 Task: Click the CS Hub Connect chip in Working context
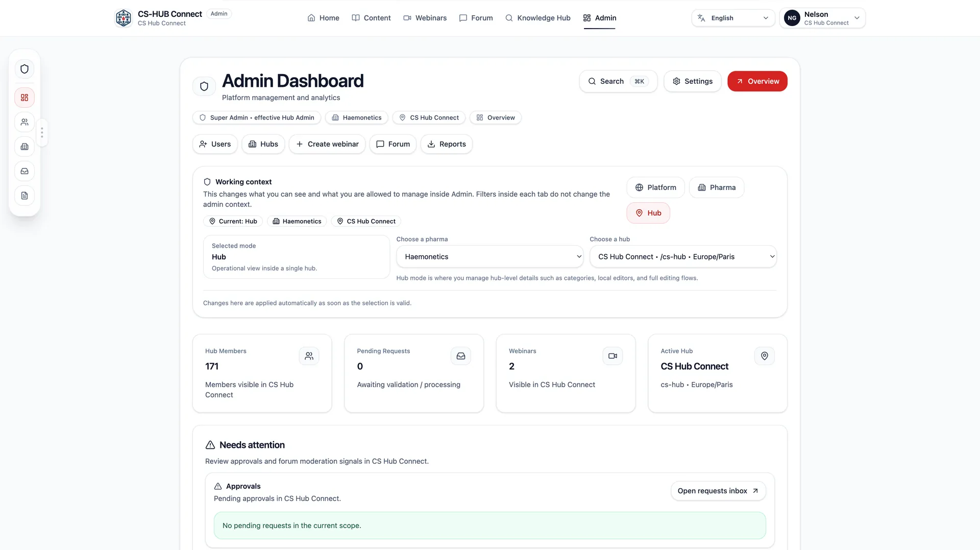tap(366, 221)
